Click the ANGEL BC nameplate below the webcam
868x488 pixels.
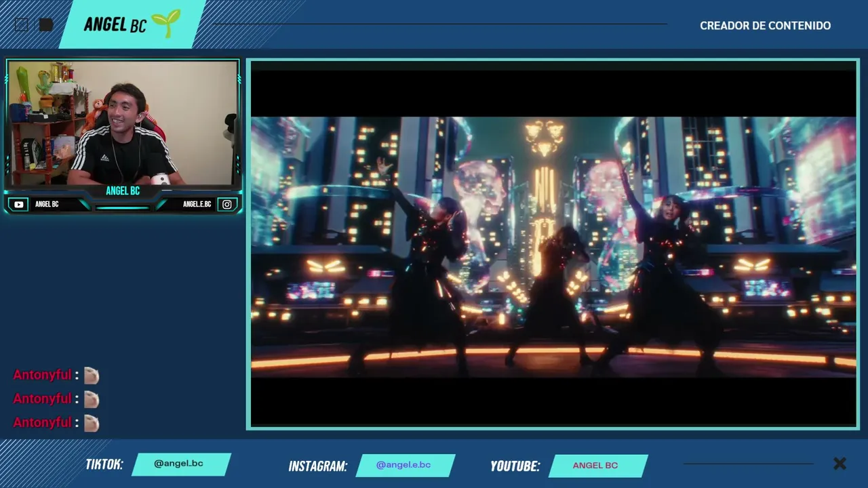123,191
